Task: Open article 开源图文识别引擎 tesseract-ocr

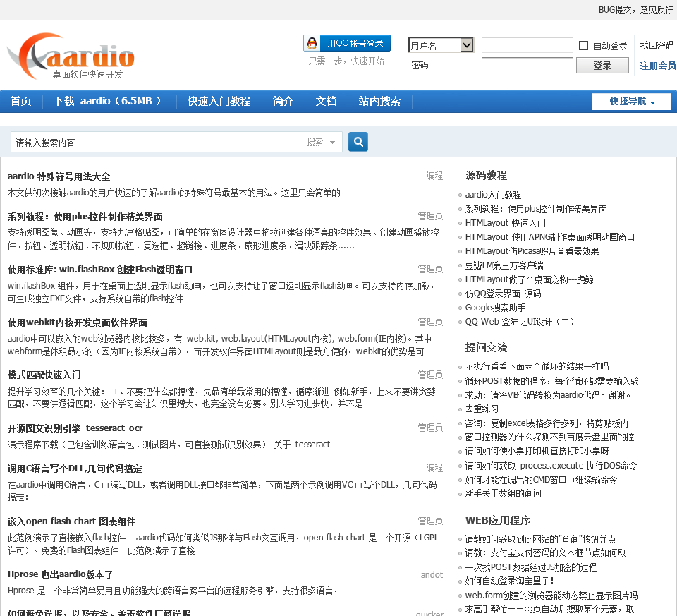Action: pos(75,428)
